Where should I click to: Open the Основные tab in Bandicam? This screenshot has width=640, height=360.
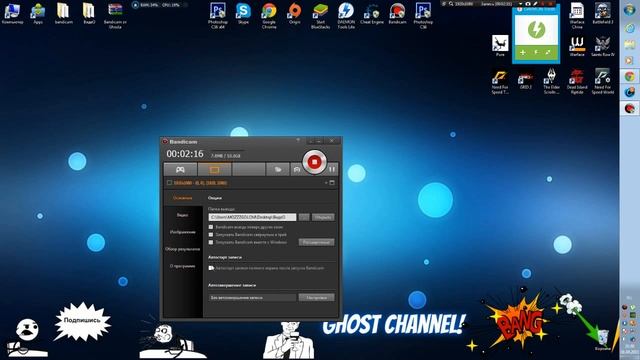pos(182,198)
